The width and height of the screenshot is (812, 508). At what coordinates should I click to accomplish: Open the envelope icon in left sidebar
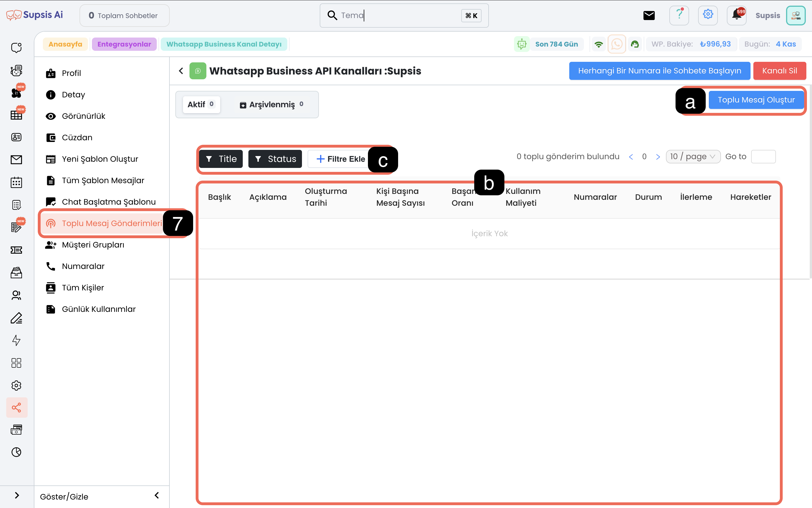pyautogui.click(x=16, y=159)
